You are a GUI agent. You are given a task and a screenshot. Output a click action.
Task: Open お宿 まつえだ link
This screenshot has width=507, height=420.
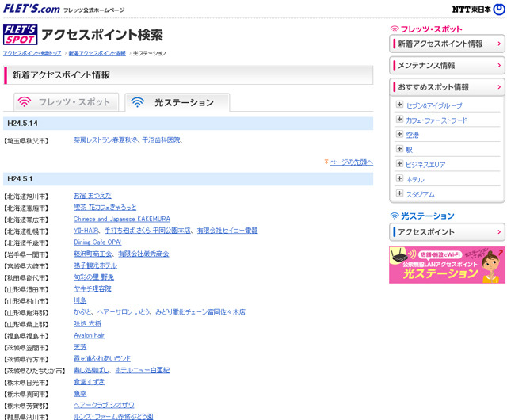coord(93,196)
